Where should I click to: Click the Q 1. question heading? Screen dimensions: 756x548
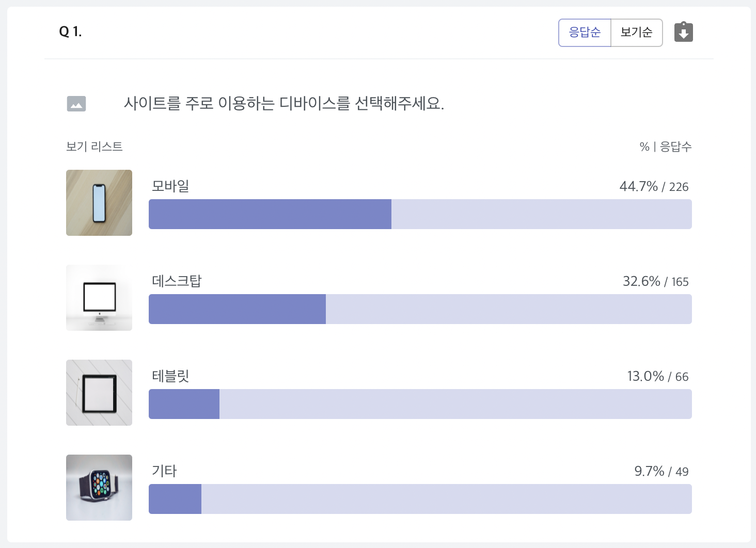[70, 31]
